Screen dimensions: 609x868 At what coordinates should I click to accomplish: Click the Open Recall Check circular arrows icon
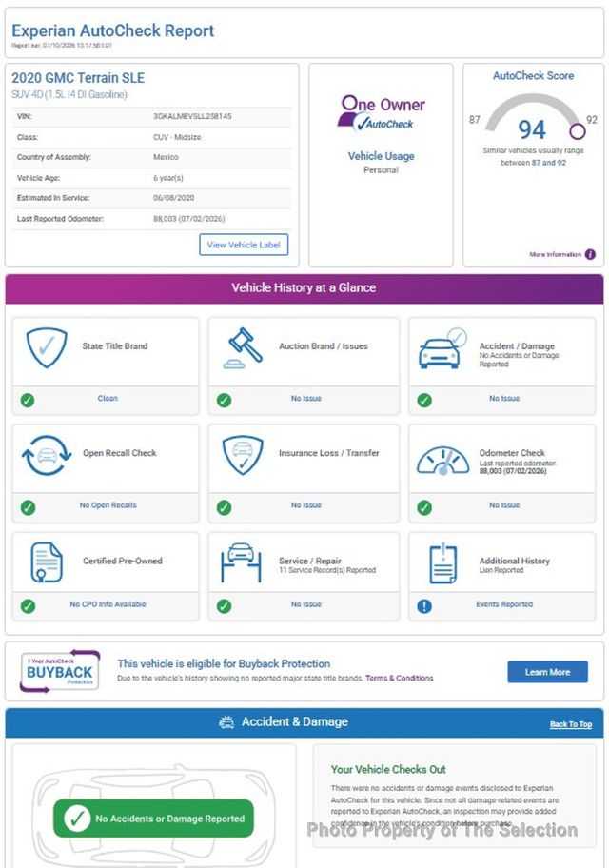(x=47, y=455)
